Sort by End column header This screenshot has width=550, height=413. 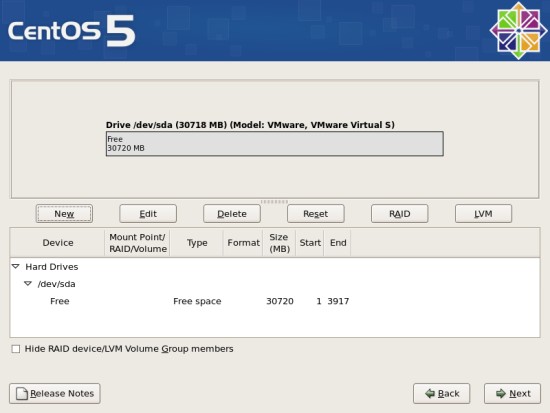(x=338, y=243)
